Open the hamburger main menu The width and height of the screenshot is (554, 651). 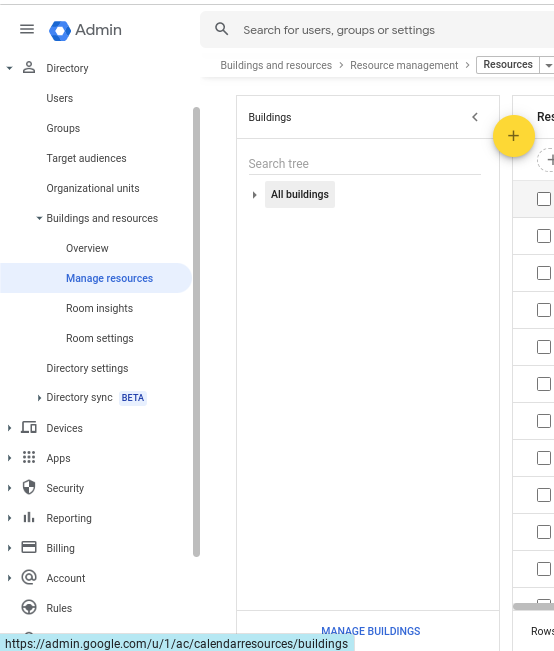(27, 29)
